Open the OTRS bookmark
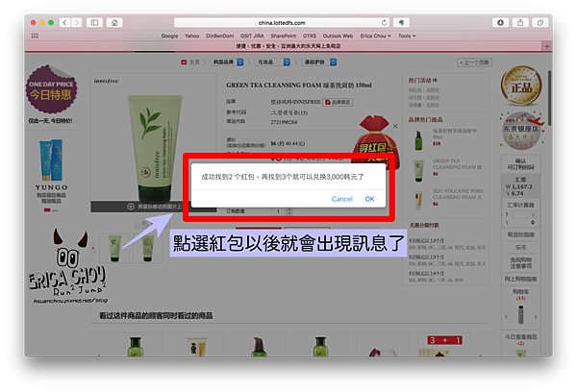This screenshot has height=392, width=577. click(310, 36)
